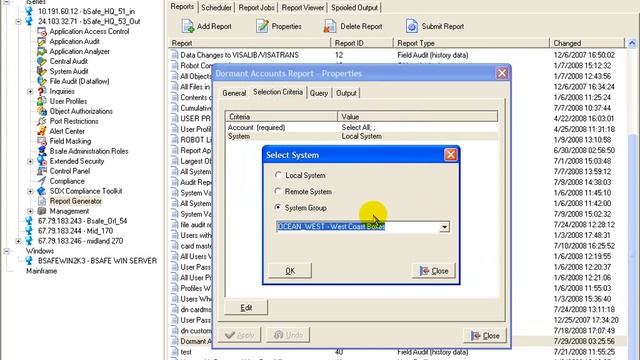This screenshot has height=360, width=640.
Task: Expand the Inquiries tree node
Action: pyautogui.click(x=30, y=91)
